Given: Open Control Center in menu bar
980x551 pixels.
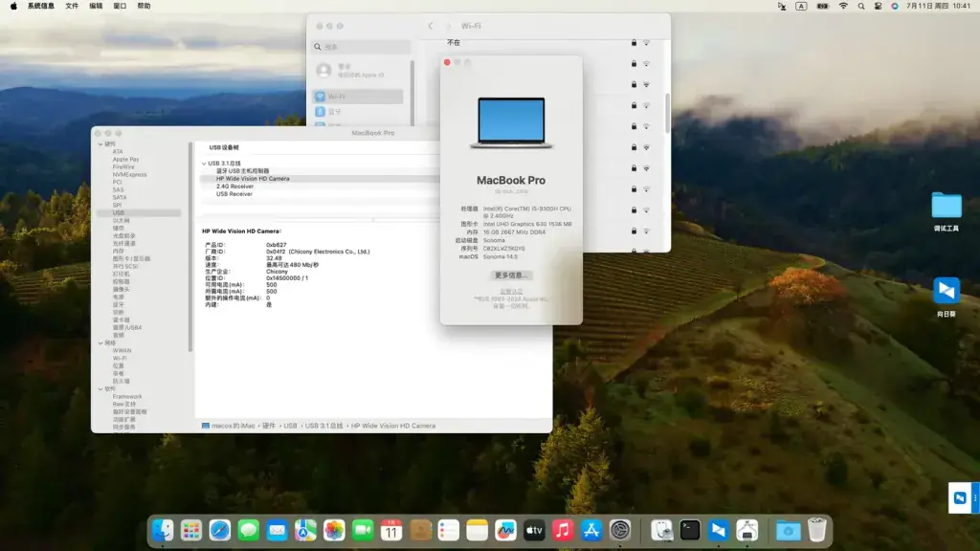Looking at the screenshot, I should [x=879, y=6].
